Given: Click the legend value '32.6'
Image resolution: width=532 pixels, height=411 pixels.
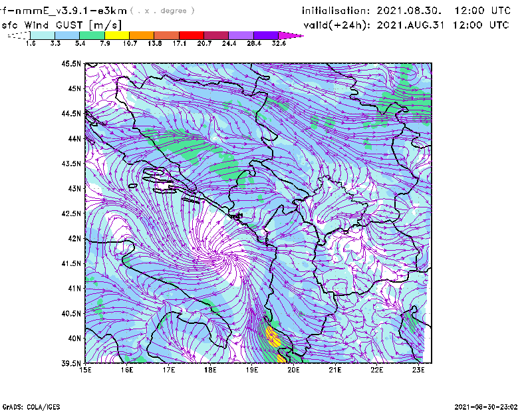Looking at the screenshot, I should click(x=279, y=43).
